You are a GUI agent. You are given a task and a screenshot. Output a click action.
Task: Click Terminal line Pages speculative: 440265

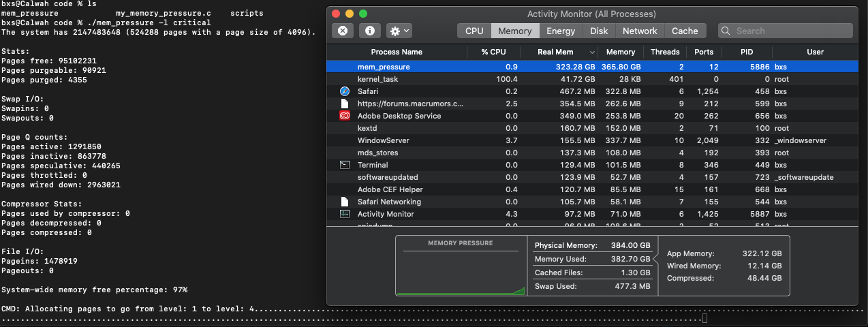[x=61, y=166]
